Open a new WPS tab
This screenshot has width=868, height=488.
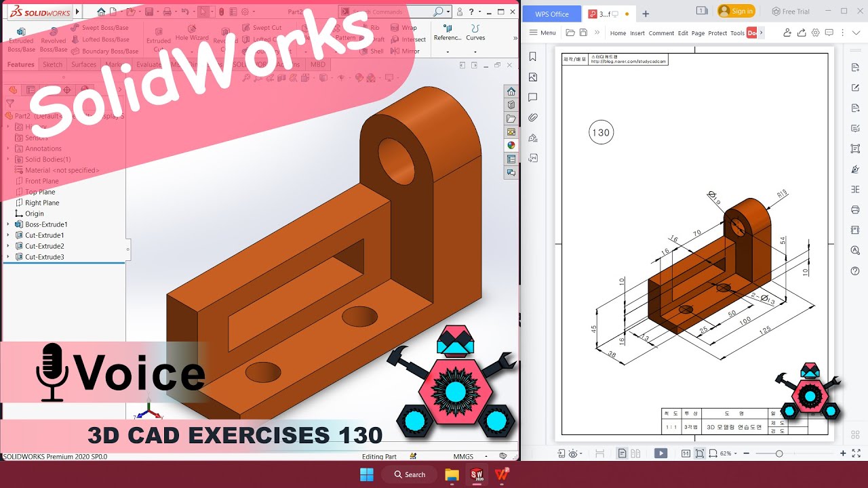pos(646,14)
